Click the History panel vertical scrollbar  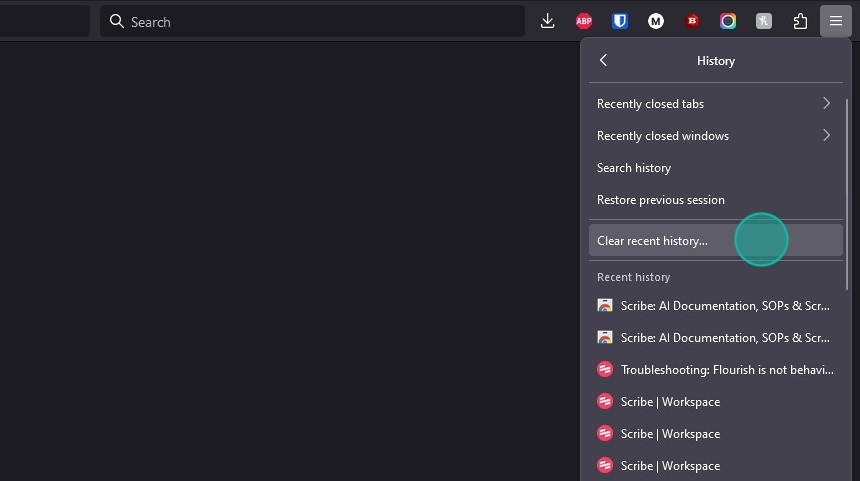coord(847,194)
